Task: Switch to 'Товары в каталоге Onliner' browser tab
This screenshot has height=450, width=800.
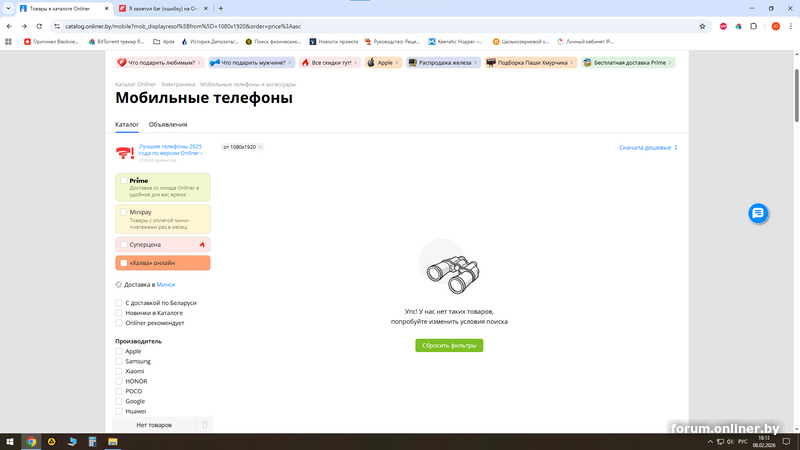Action: point(64,8)
